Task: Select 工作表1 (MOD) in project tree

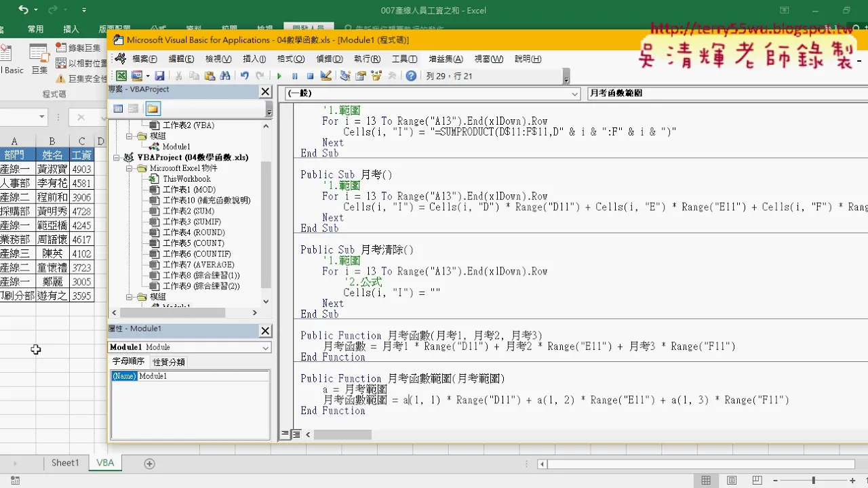Action: click(x=189, y=190)
